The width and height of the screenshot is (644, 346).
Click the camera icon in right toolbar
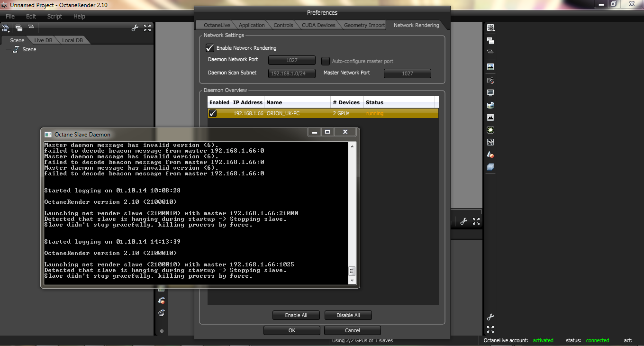click(490, 81)
